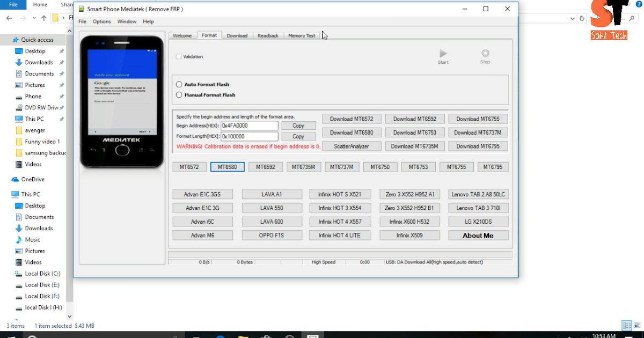The height and width of the screenshot is (338, 644).
Task: Open the File menu in Mediatek tool
Action: point(82,21)
